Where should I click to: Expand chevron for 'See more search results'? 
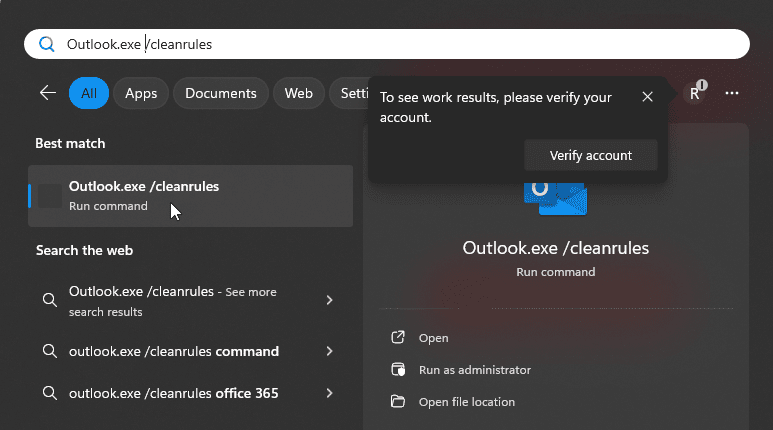[x=329, y=300]
